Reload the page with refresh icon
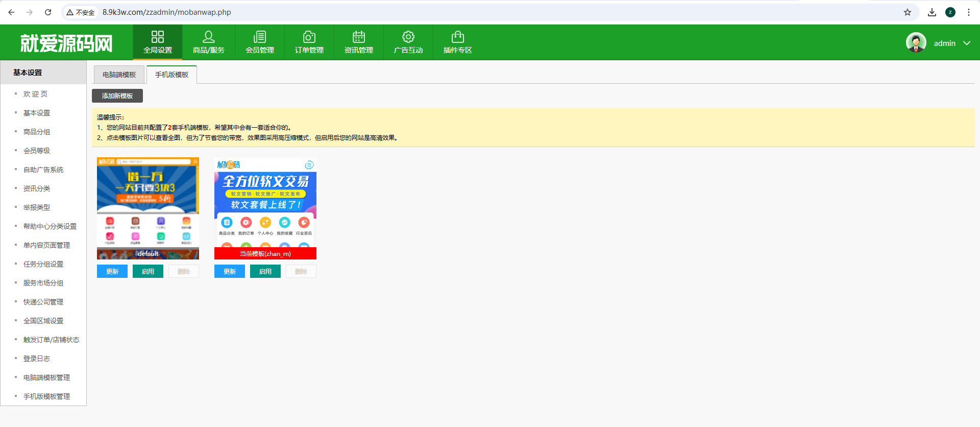This screenshot has height=427, width=980. [48, 12]
